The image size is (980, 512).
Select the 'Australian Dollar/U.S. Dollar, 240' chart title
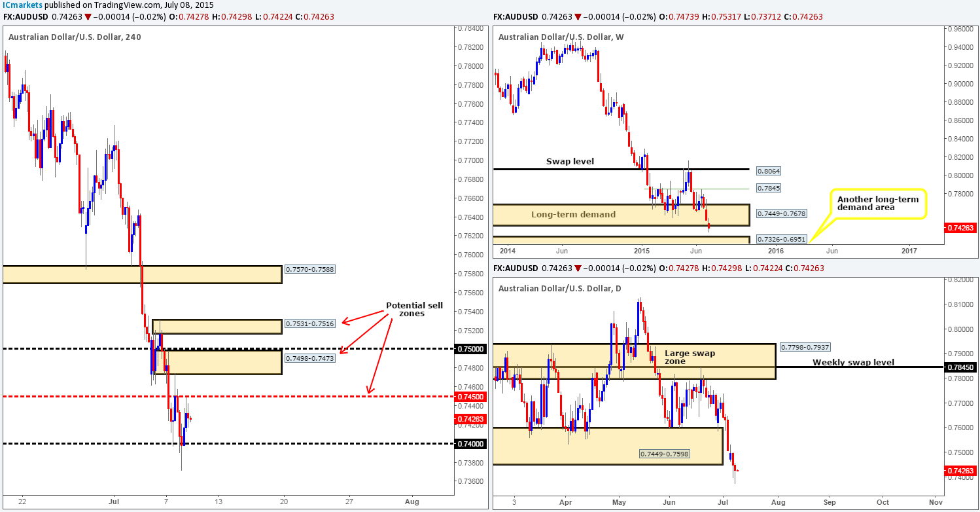[75, 37]
